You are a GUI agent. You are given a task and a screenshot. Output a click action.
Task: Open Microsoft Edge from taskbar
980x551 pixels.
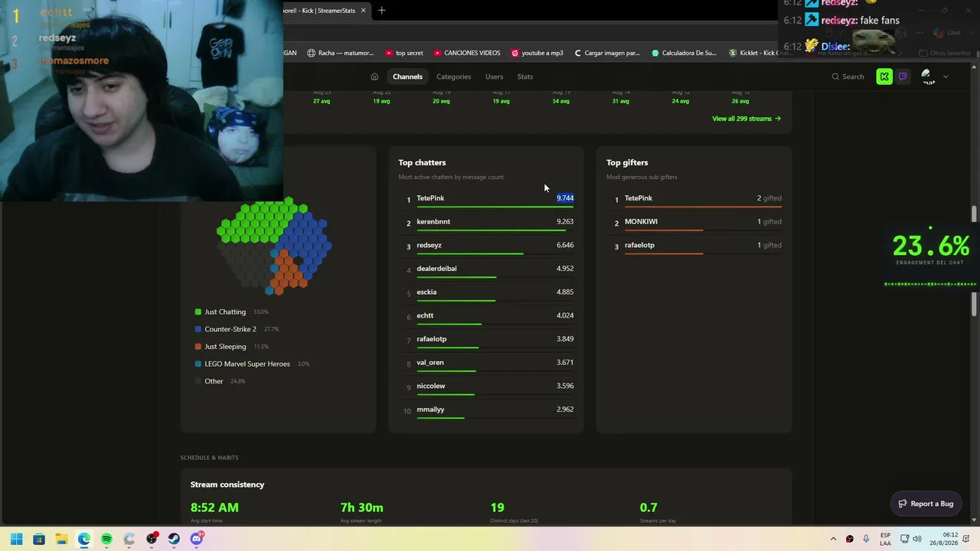coord(84,539)
